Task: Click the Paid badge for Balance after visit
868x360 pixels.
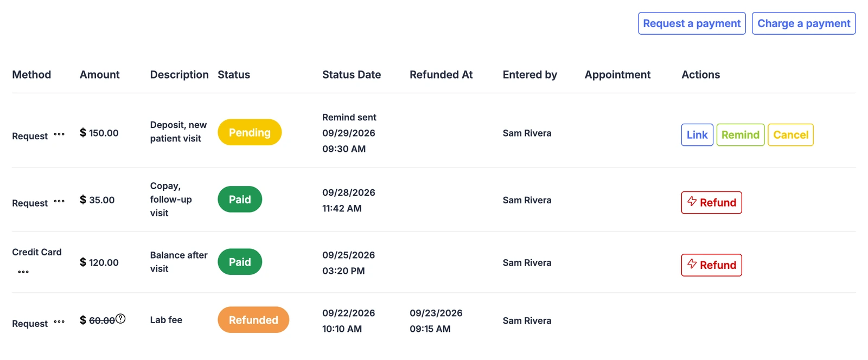Action: (240, 262)
